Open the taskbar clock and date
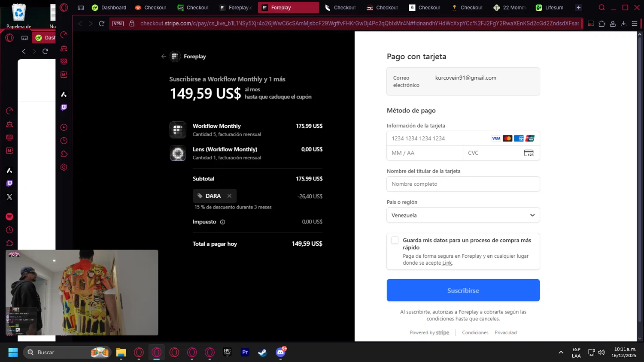The width and height of the screenshot is (644, 362). pyautogui.click(x=624, y=352)
